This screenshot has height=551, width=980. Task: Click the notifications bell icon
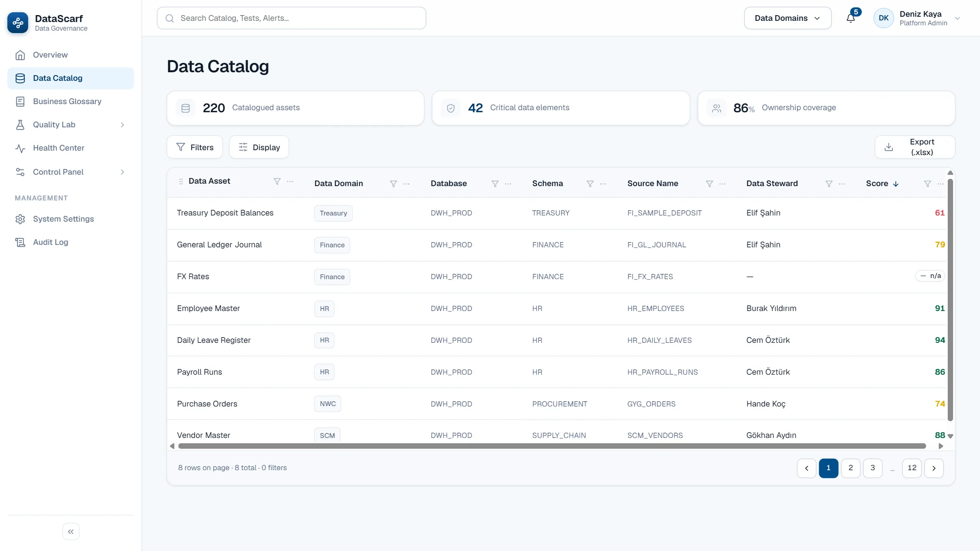tap(851, 18)
